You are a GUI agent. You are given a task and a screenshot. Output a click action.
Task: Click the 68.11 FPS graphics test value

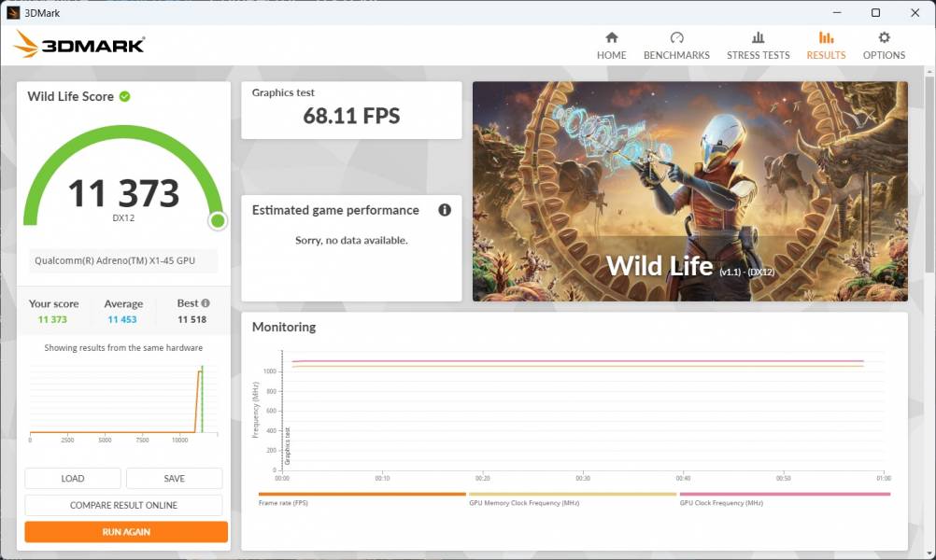[x=351, y=116]
